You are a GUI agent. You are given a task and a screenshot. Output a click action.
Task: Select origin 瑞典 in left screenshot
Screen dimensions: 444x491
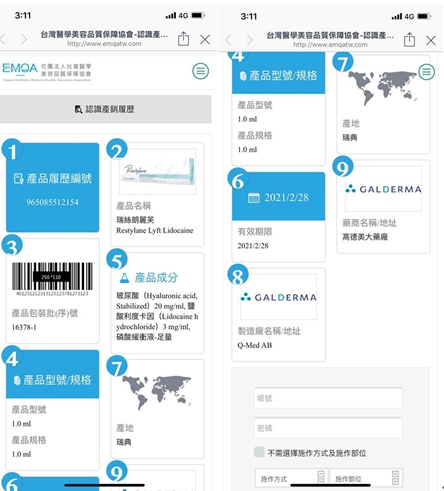point(124,442)
